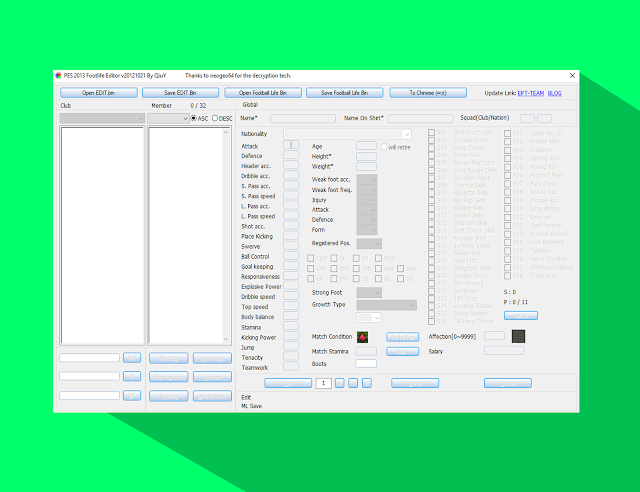Screen dimensions: 640x492
Task: Click the app icon in the title bar
Action: [58, 76]
